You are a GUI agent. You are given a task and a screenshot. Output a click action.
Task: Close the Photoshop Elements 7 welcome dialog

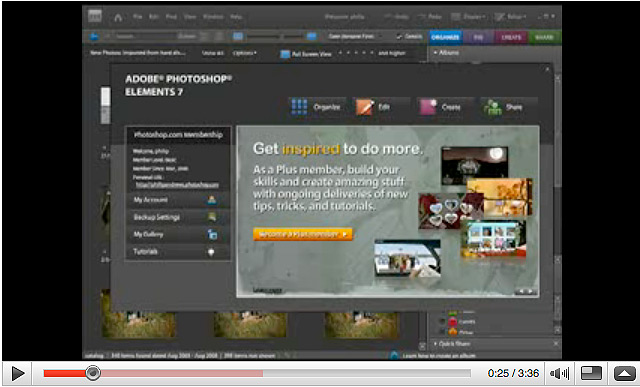(547, 70)
